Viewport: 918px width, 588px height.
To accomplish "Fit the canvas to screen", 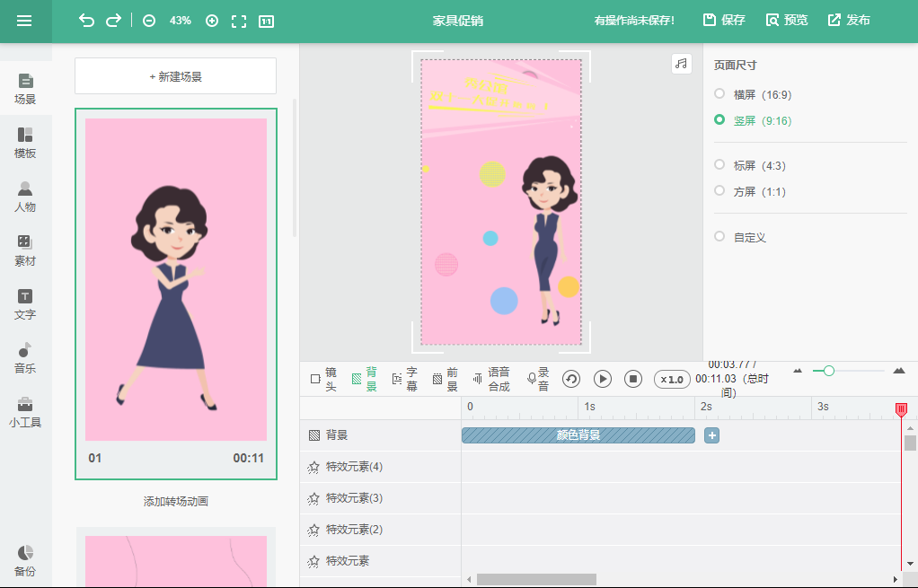I will (239, 22).
